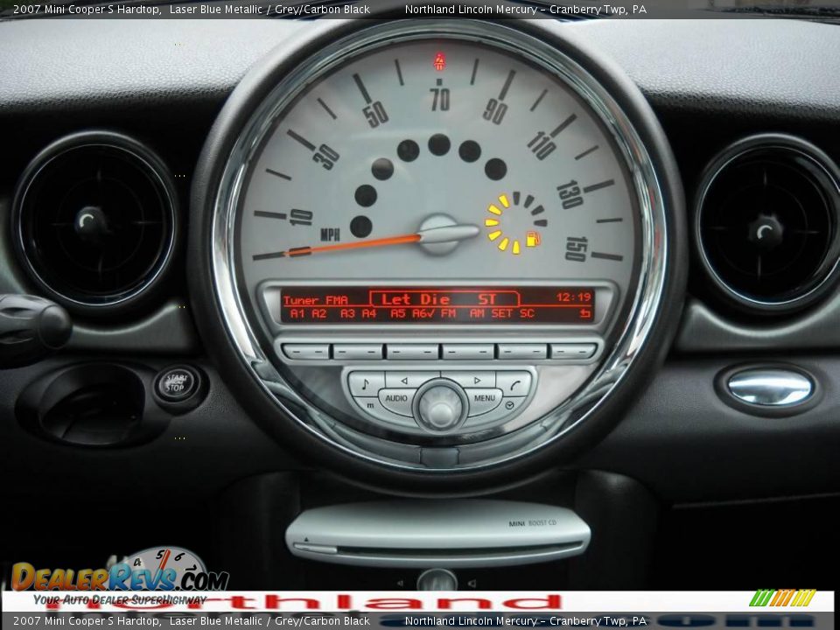This screenshot has width=840, height=630.
Task: Tap the clock button beside MENU
Action: [x=507, y=405]
